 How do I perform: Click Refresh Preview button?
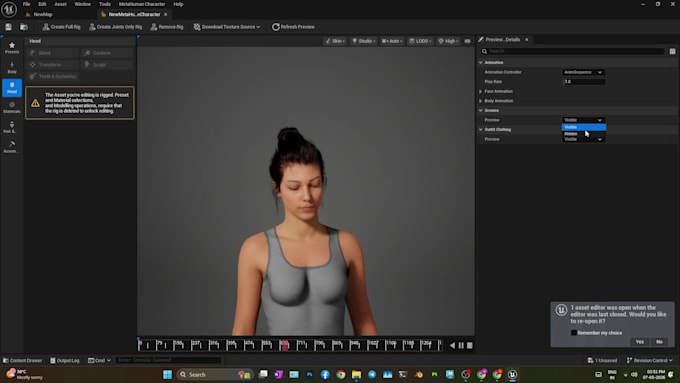[293, 27]
